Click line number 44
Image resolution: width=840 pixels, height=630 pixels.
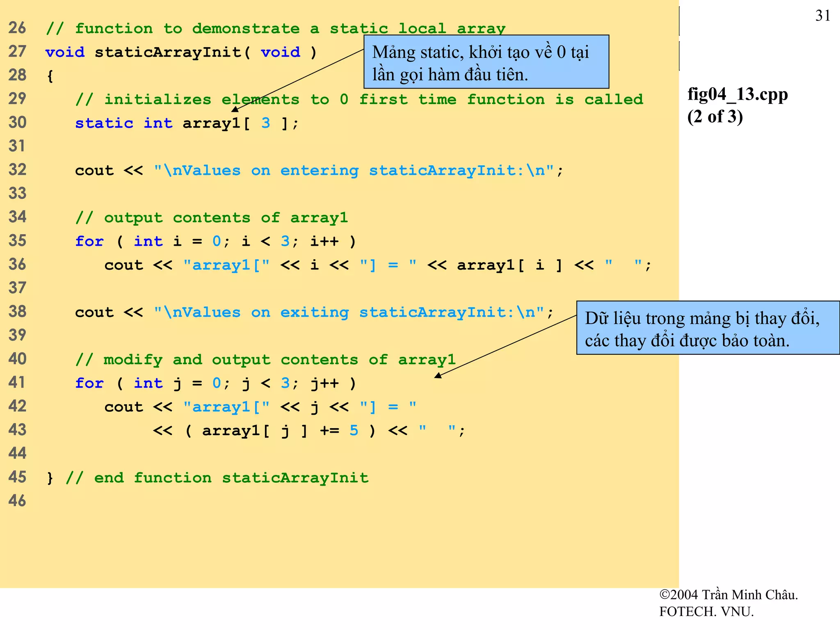tap(17, 454)
